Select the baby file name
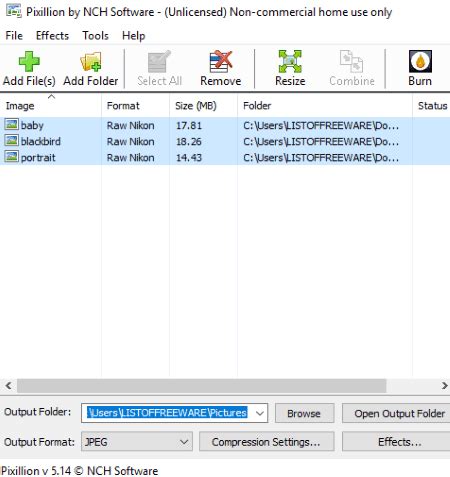The width and height of the screenshot is (450, 477). click(x=32, y=125)
